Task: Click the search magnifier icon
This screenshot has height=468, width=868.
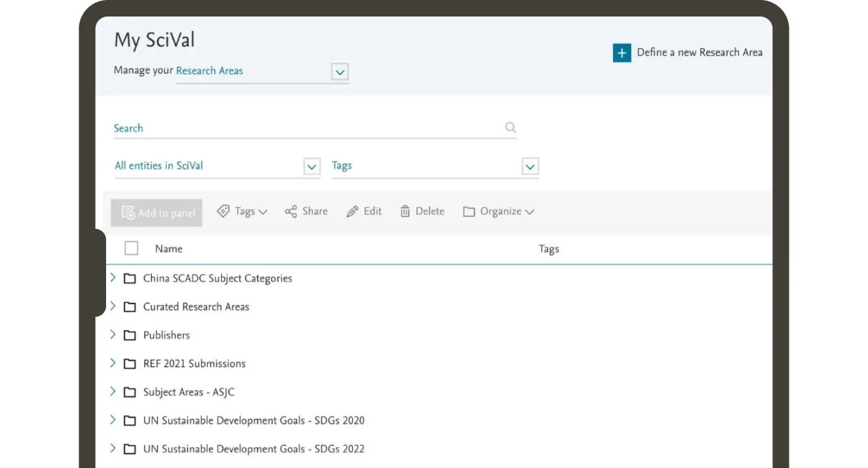Action: [x=510, y=127]
